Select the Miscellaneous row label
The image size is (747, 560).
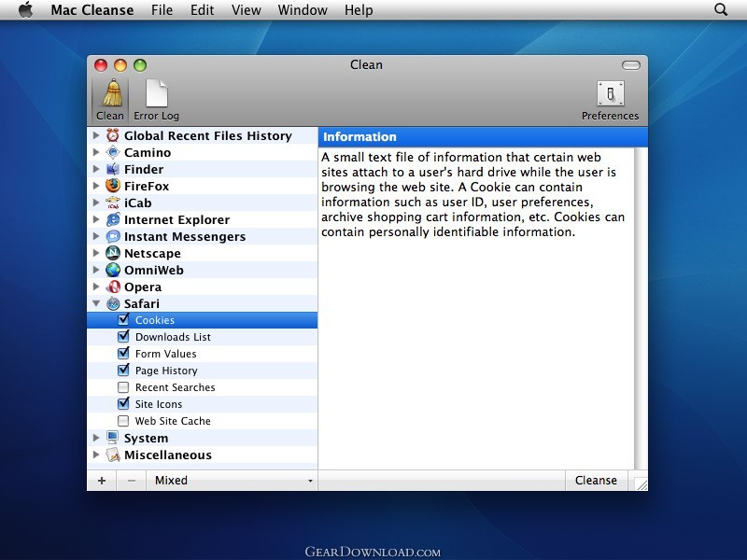(x=168, y=455)
